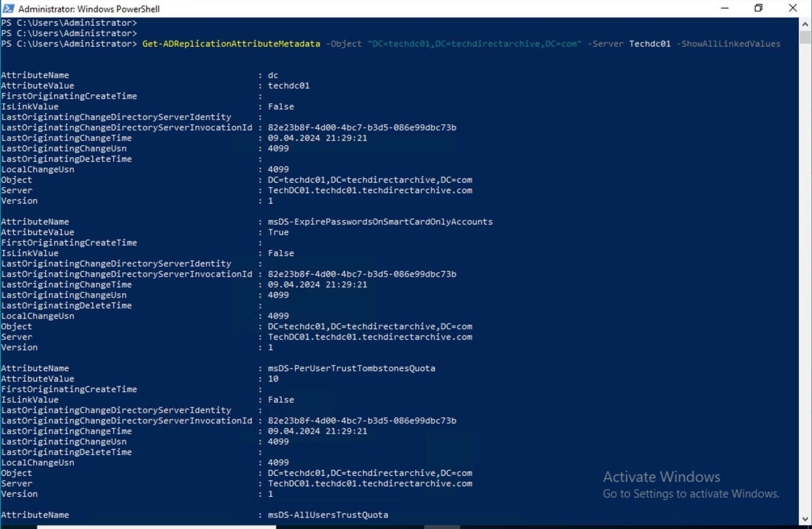Click the first empty PS prompt line
Image resolution: width=812 pixels, height=529 pixels.
69,23
